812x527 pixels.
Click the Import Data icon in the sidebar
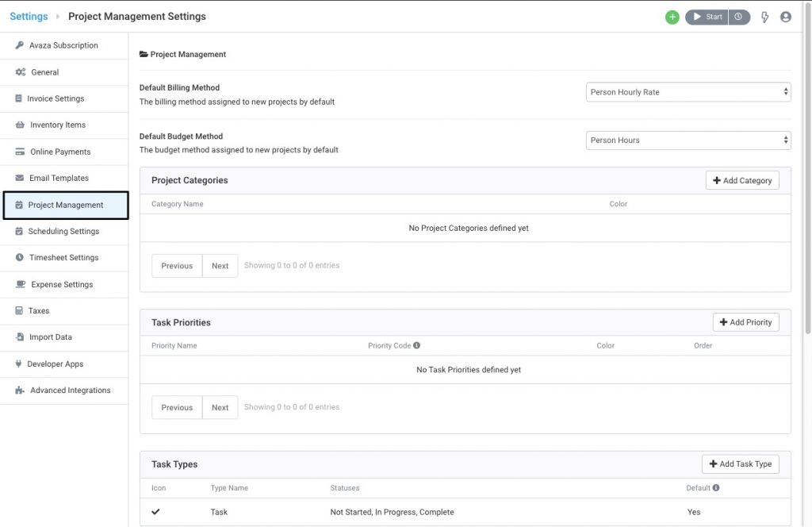19,337
